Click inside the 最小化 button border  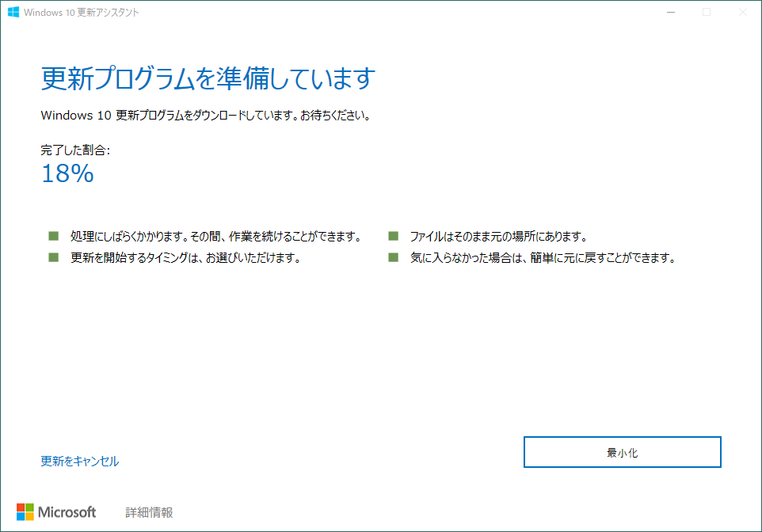click(x=622, y=451)
